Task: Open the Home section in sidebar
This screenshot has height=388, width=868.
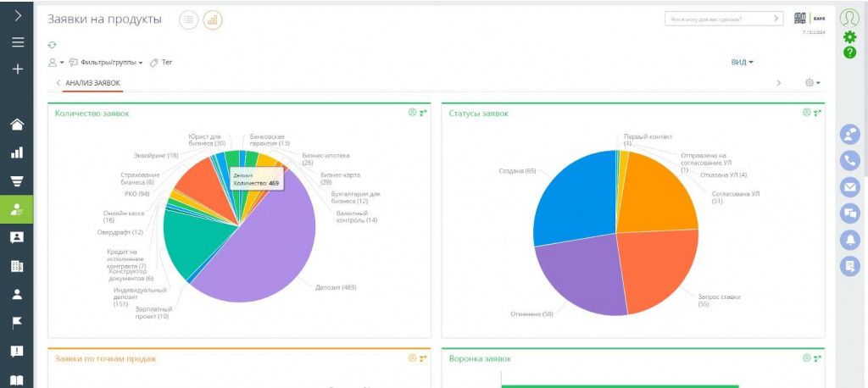Action: [x=17, y=125]
